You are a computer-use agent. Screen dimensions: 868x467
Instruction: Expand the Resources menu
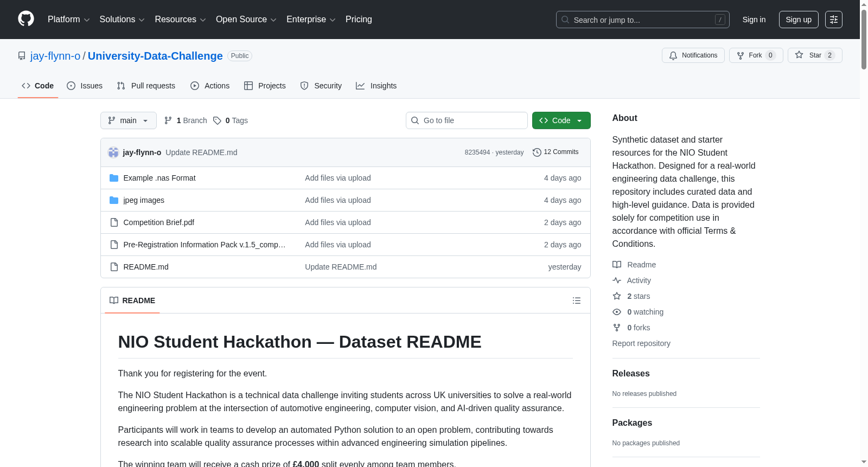[180, 20]
